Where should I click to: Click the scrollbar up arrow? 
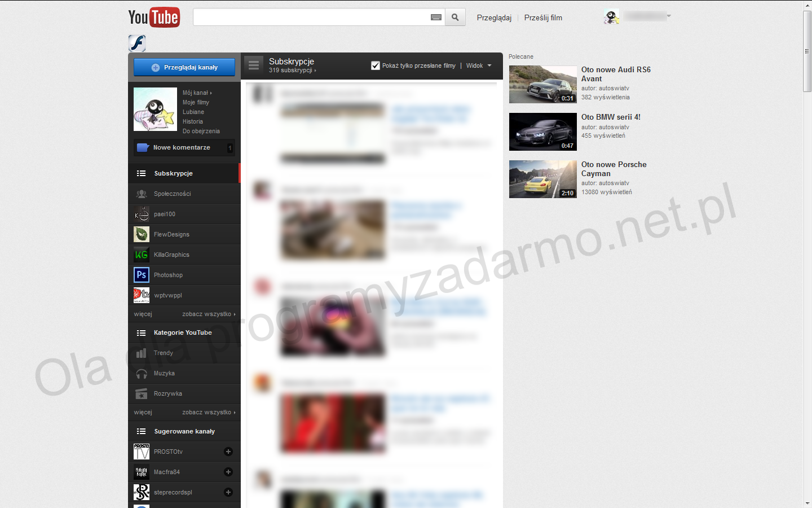click(x=807, y=5)
